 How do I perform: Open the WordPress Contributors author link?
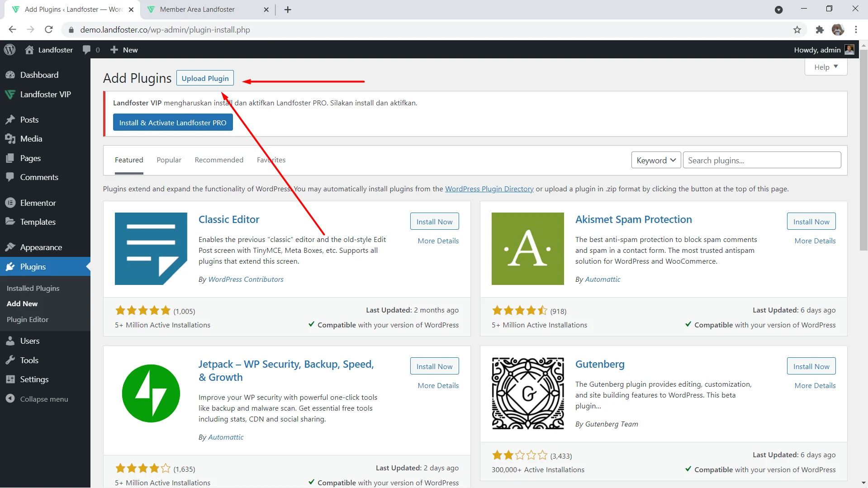pos(246,280)
